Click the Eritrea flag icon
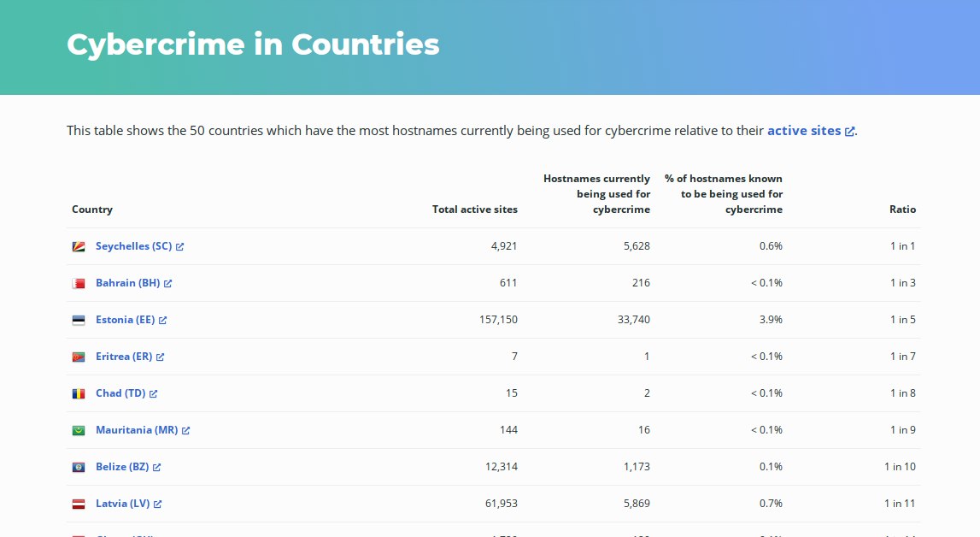This screenshot has width=980, height=537. [x=79, y=357]
